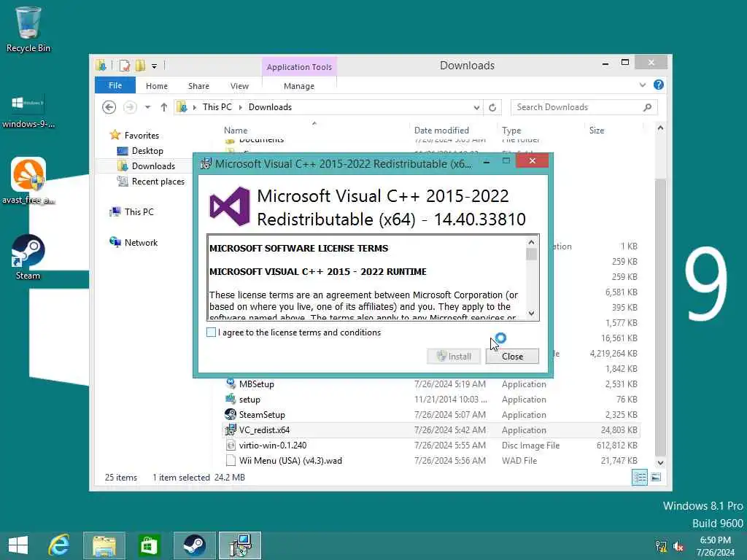Select the Application Tools contextual tab
This screenshot has width=747, height=560.
tap(299, 67)
